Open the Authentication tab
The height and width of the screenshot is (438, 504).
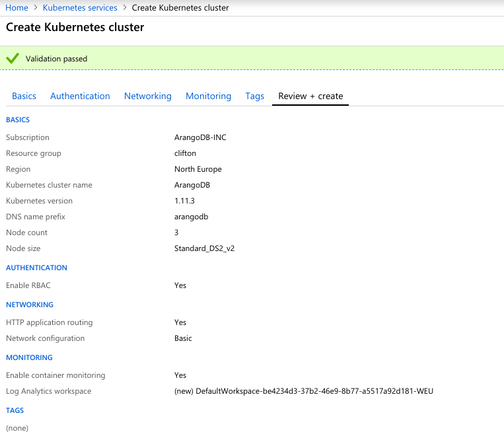pyautogui.click(x=80, y=96)
